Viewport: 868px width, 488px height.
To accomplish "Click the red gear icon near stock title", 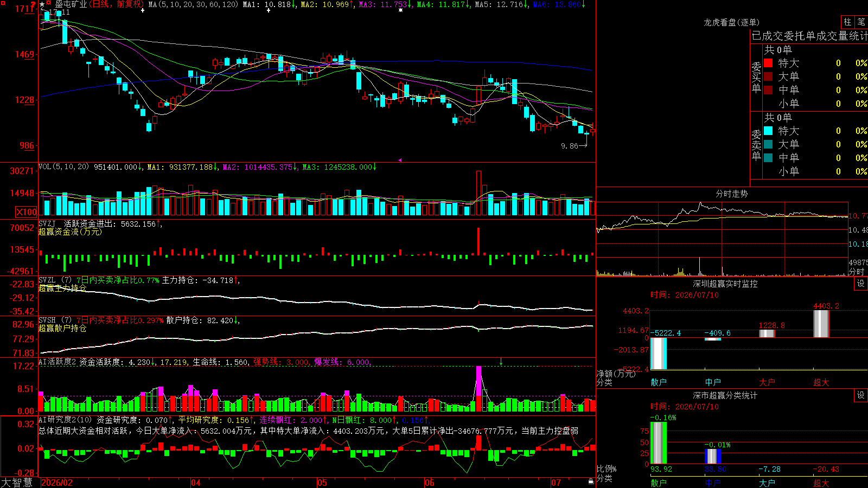I will (49, 3).
